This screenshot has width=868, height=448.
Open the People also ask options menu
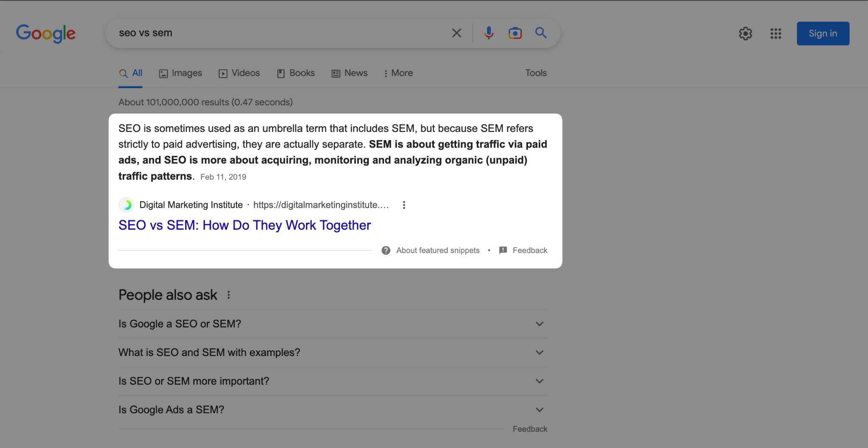click(228, 295)
